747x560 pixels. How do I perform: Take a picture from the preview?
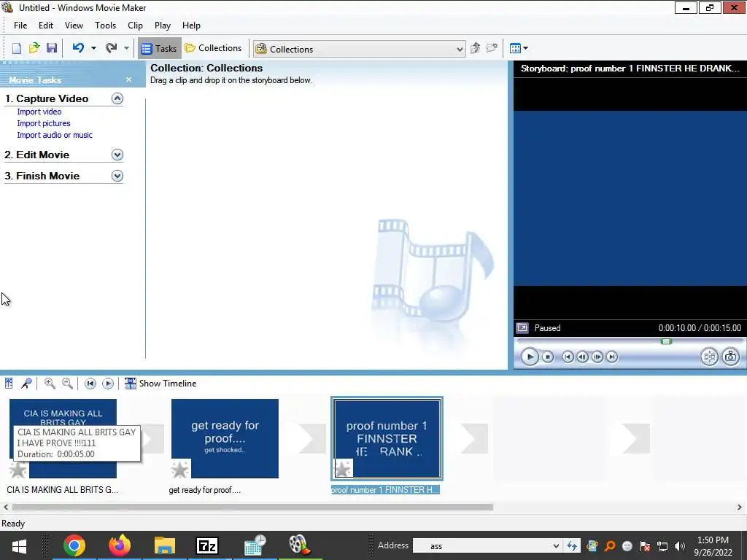click(730, 357)
